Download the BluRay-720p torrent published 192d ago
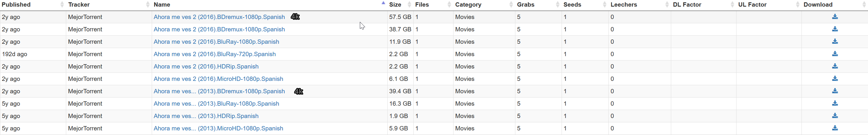868x135 pixels. pos(835,54)
